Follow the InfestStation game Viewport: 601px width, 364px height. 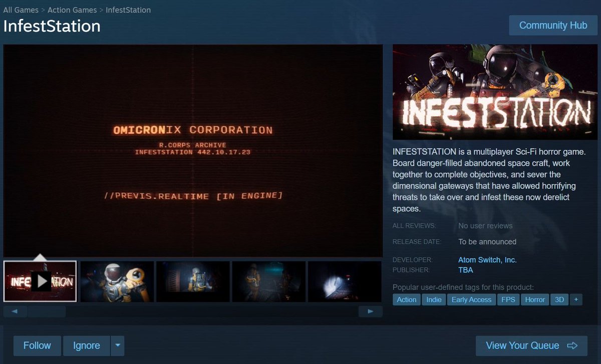[37, 345]
